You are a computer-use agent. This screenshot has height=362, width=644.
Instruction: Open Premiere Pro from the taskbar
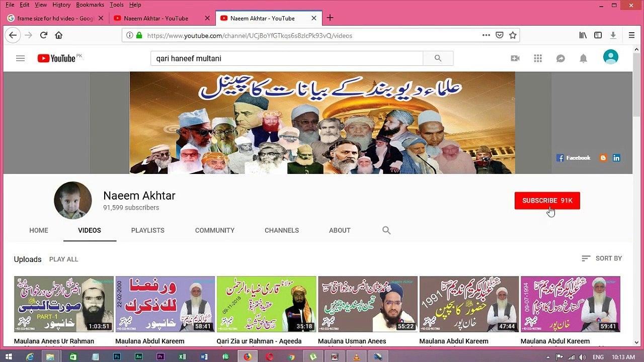pos(160,357)
